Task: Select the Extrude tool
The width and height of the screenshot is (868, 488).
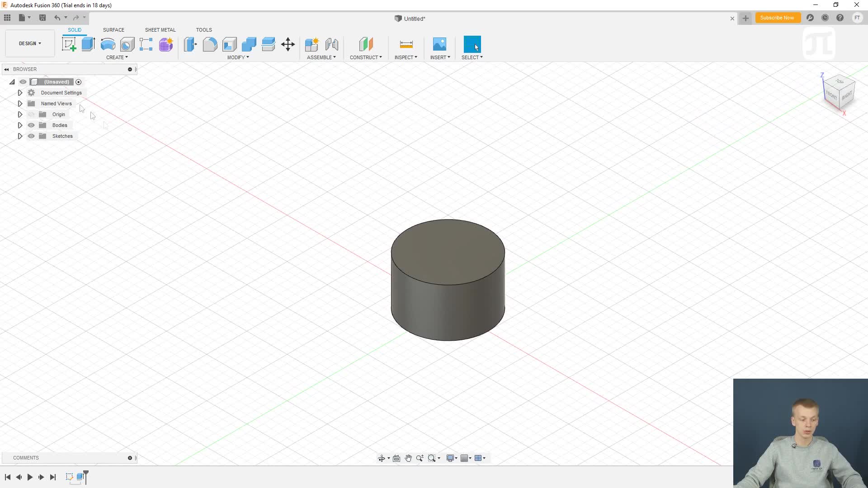Action: [x=88, y=44]
